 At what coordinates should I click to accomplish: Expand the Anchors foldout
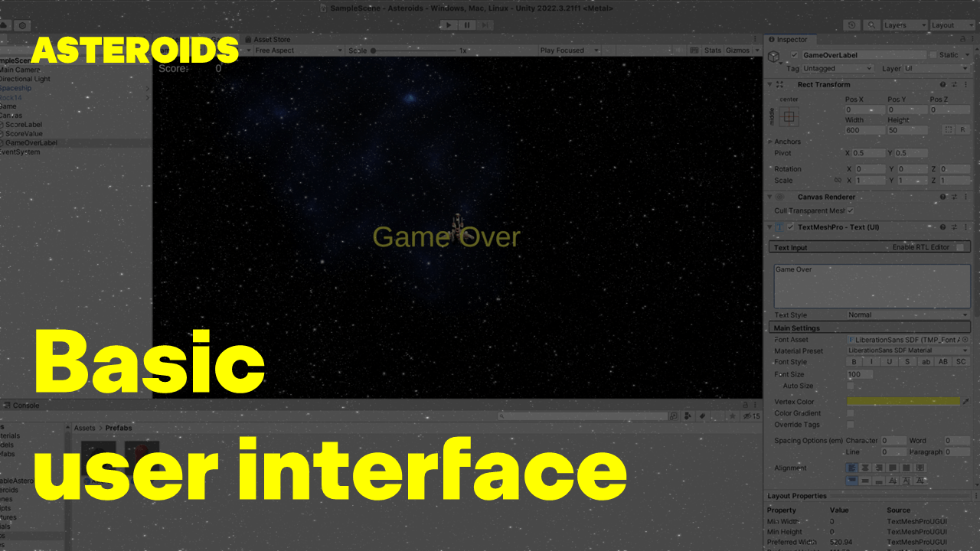click(769, 142)
